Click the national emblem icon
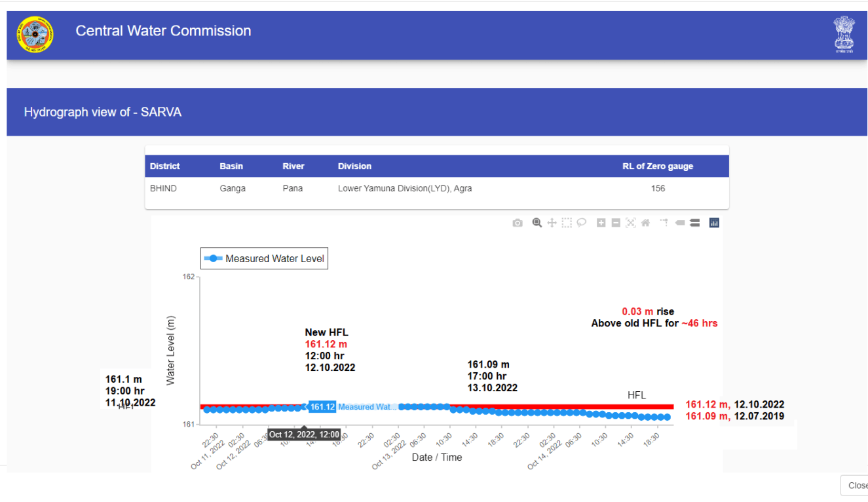868x502 pixels. click(x=844, y=34)
